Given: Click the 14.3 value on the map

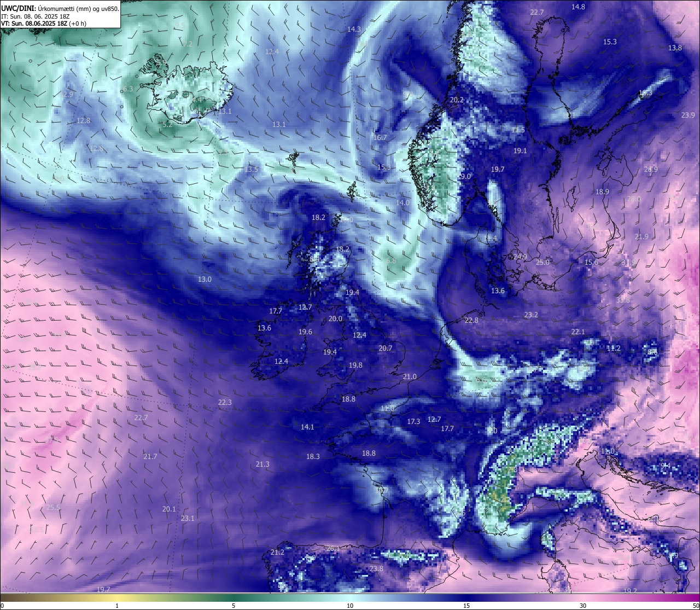Looking at the screenshot, I should pos(354,29).
